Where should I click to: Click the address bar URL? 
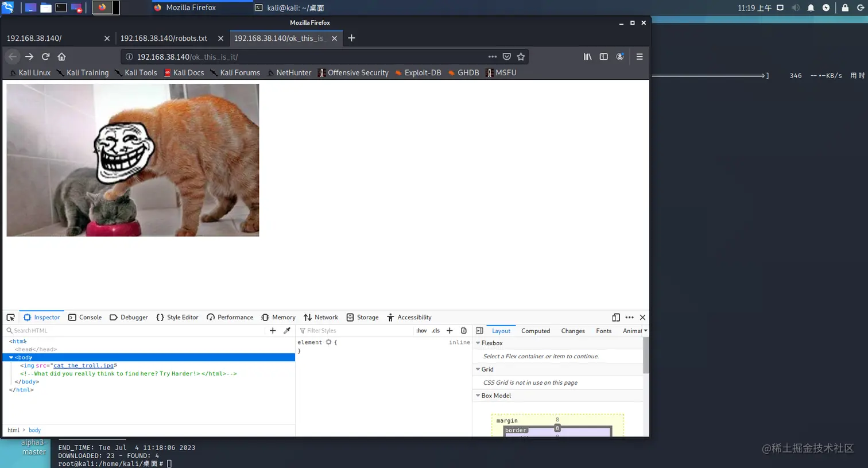(x=303, y=57)
